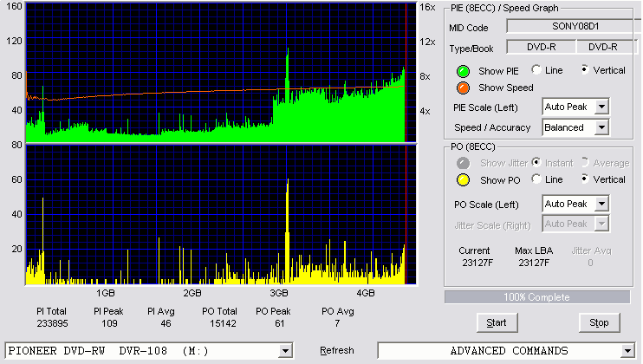Viewport: 643px width, 364px height.
Task: Open Jitter Scale (Right) dropdown arrow
Action: coord(601,224)
